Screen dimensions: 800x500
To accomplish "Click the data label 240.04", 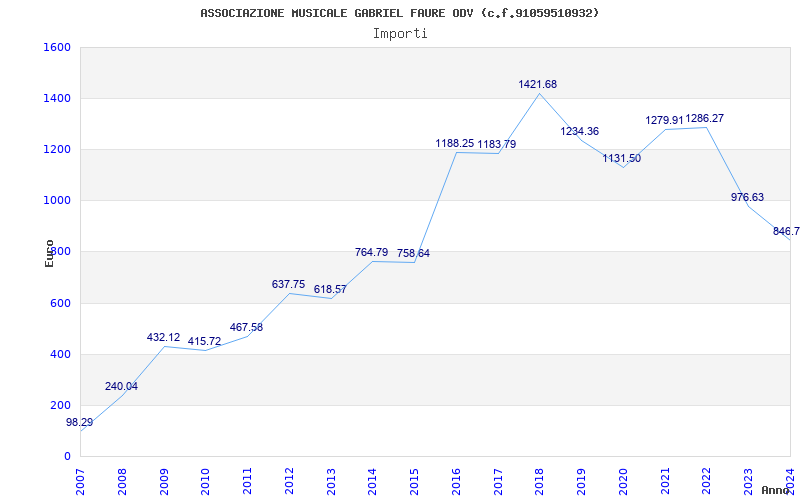I will [x=121, y=386].
